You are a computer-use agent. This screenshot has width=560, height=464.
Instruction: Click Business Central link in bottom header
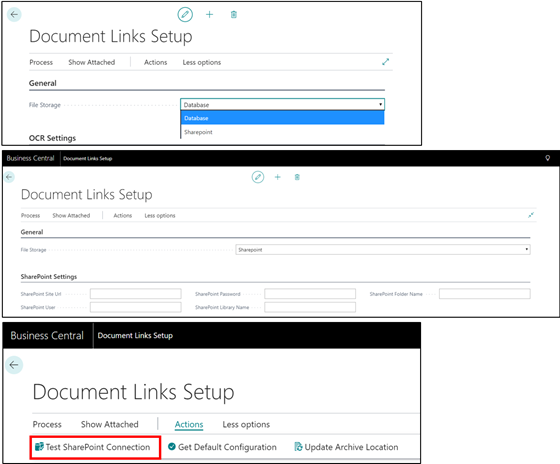(x=47, y=335)
